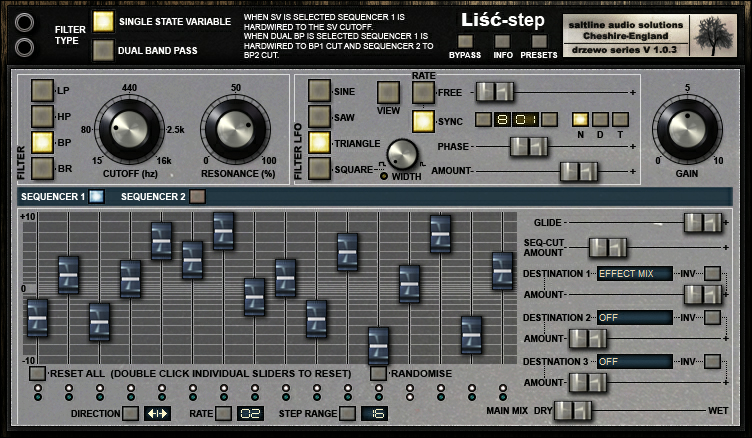Screen dimensions: 752x438
Task: Open the INFO panel button
Action: 502,41
